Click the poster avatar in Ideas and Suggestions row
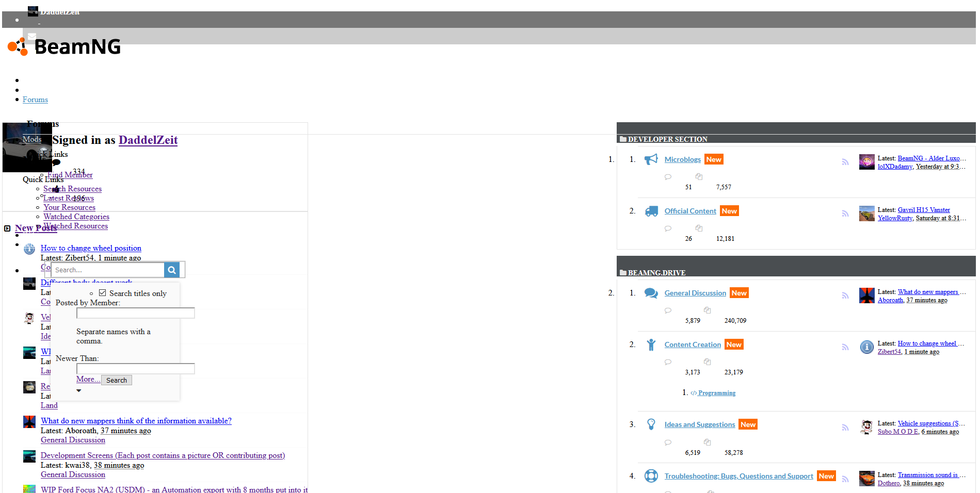Image resolution: width=980 pixels, height=493 pixels. 867,427
